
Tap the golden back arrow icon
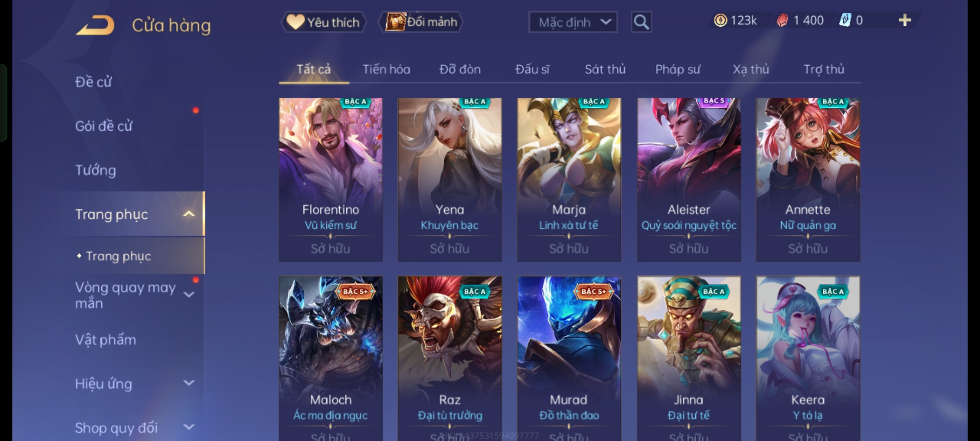coord(95,25)
